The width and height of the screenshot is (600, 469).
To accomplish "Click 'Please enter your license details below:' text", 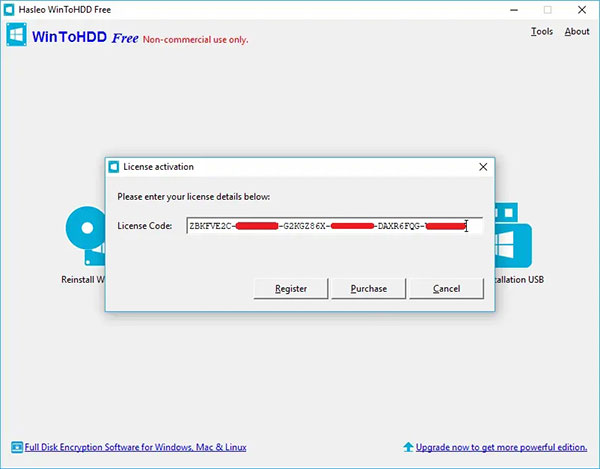I will pos(194,197).
